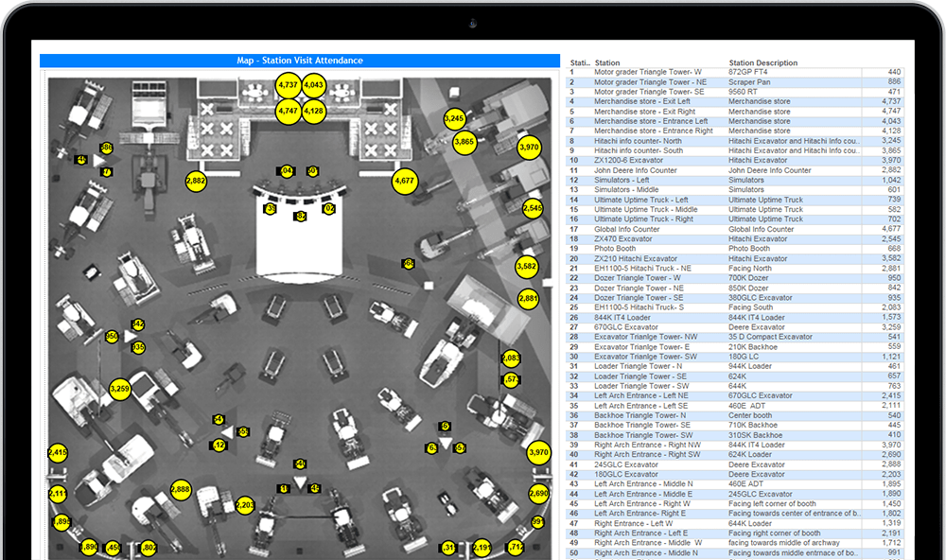
Task: Click the 3,245 map marker
Action: point(454,119)
